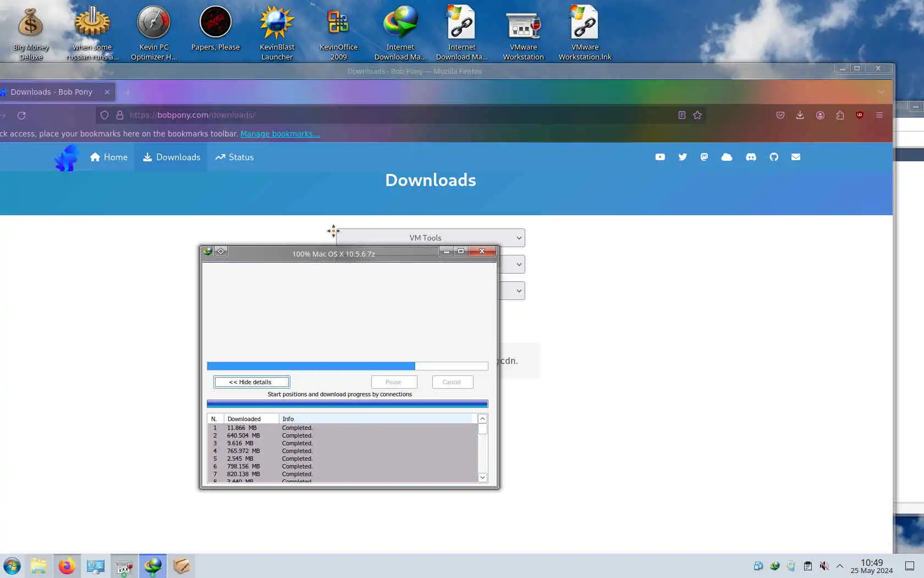The width and height of the screenshot is (924, 578).
Task: Click the Cancel button in download dialog
Action: click(452, 382)
